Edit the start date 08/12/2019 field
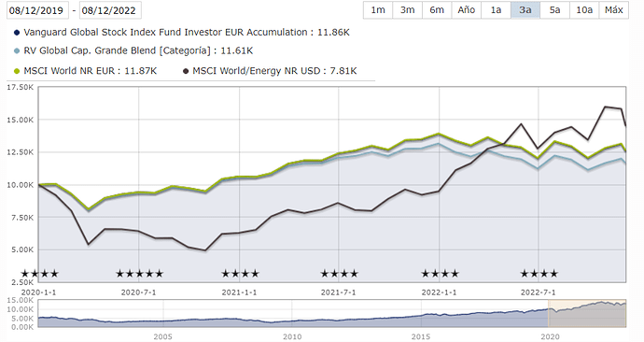Image resolution: width=644 pixels, height=342 pixels. [37, 10]
